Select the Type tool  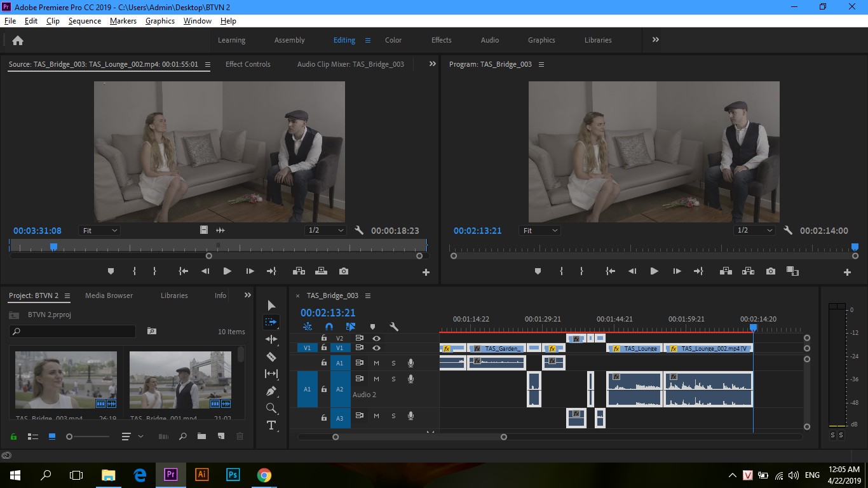coord(271,425)
